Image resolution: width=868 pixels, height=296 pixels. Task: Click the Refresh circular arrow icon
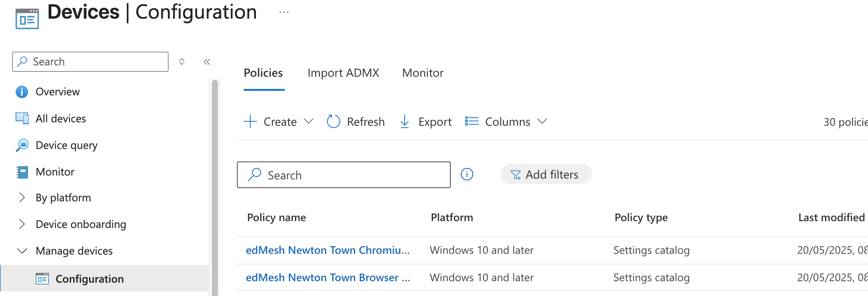(x=333, y=122)
